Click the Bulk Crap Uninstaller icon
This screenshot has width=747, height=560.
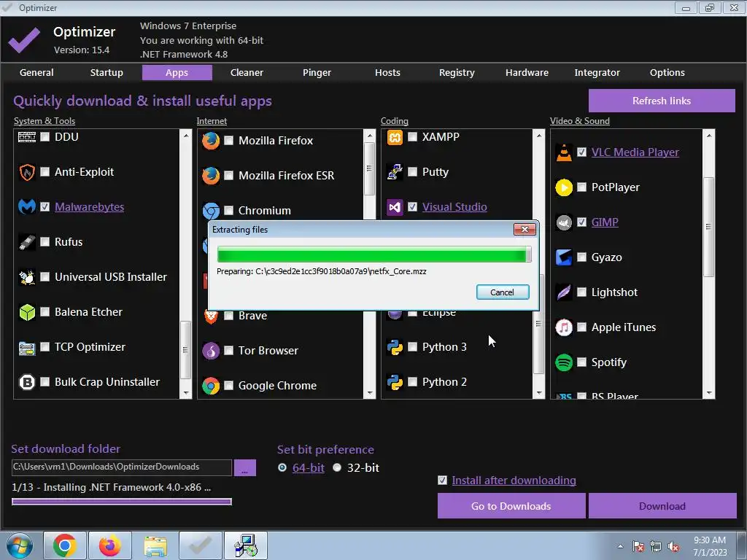(27, 382)
